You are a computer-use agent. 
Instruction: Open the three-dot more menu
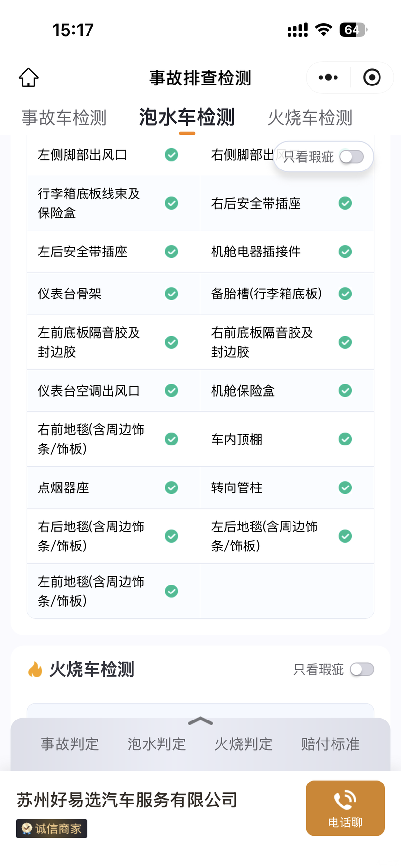point(328,78)
